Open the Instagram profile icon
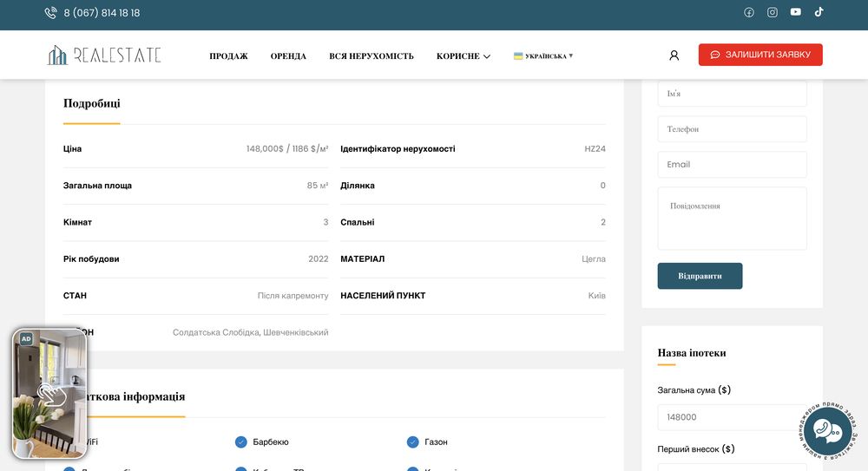The image size is (868, 471). click(x=773, y=12)
